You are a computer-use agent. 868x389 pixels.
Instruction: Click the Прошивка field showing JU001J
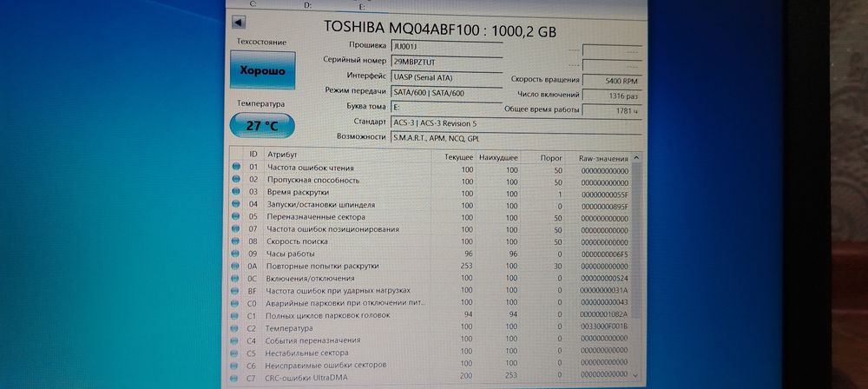(447, 46)
